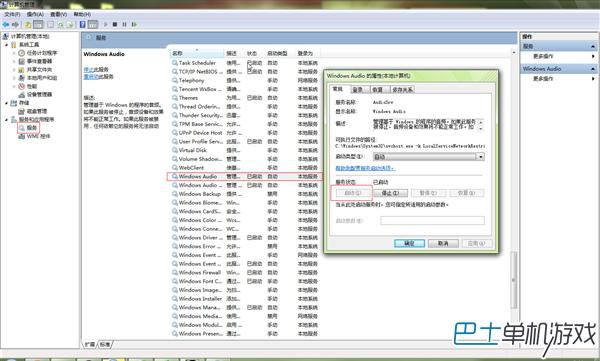Click the Up one level folder icon
The height and width of the screenshot is (361, 600).
pyautogui.click(x=28, y=25)
